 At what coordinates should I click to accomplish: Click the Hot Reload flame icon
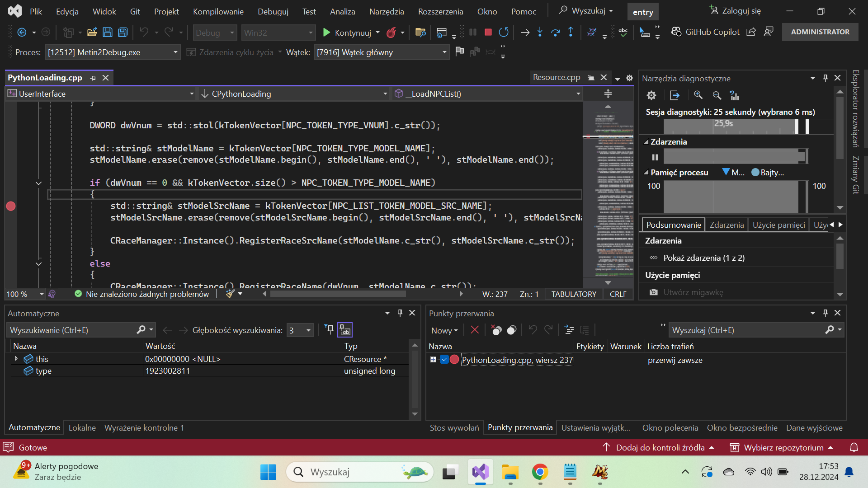[391, 33]
